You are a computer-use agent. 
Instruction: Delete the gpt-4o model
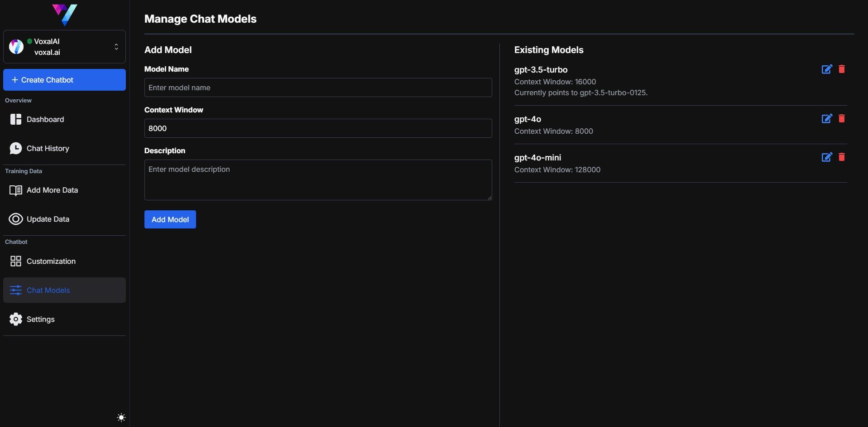(x=842, y=118)
